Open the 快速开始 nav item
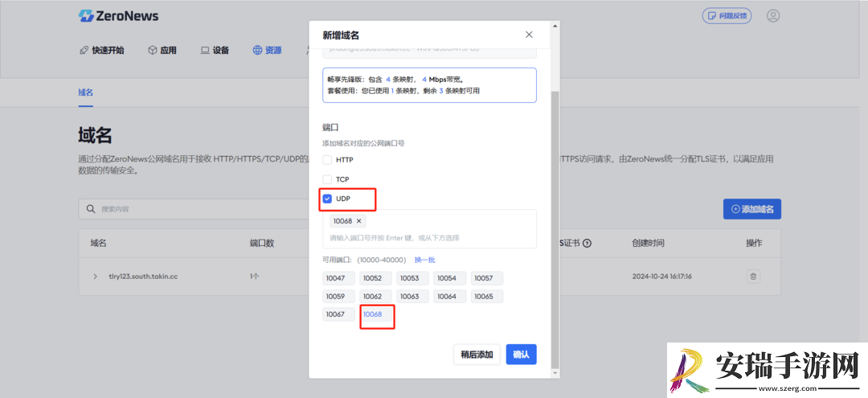 (x=102, y=51)
